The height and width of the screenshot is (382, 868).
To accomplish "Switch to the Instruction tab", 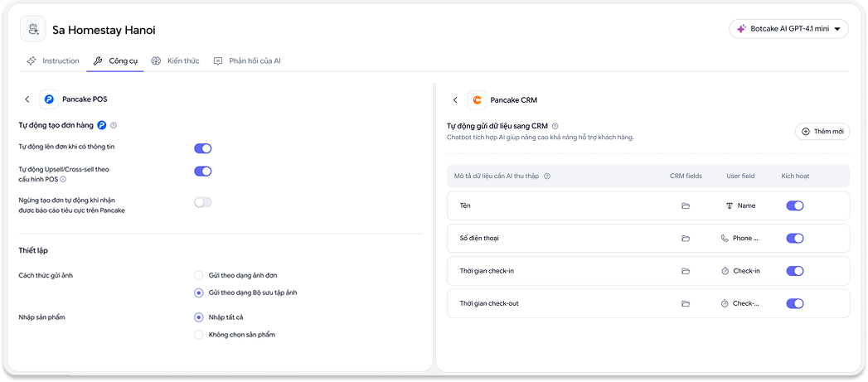I will click(x=53, y=60).
